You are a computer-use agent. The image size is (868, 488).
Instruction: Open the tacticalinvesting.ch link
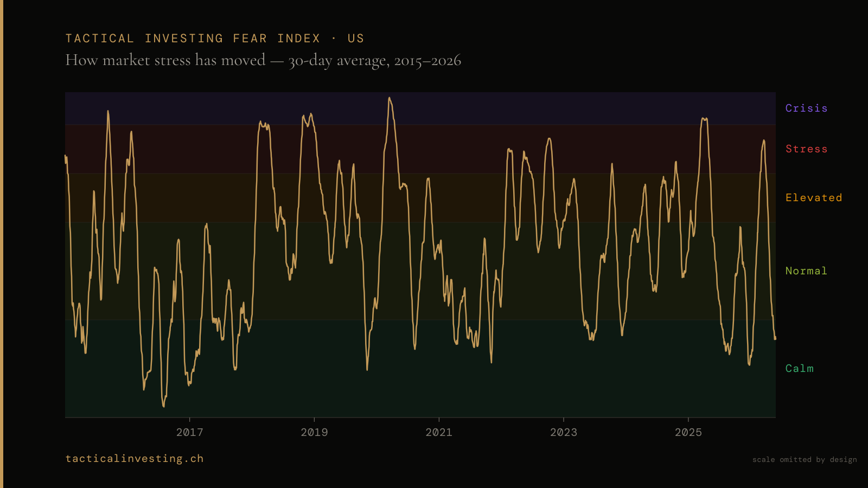135,459
